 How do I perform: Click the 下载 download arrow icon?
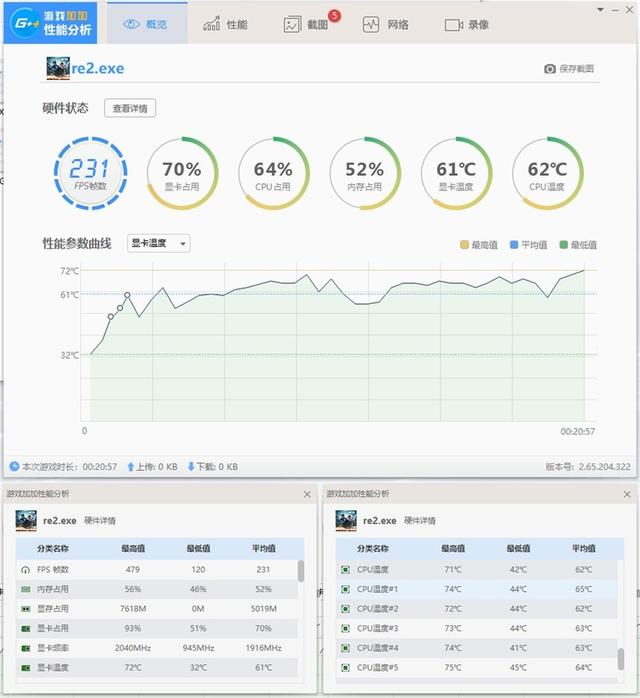pyautogui.click(x=191, y=467)
